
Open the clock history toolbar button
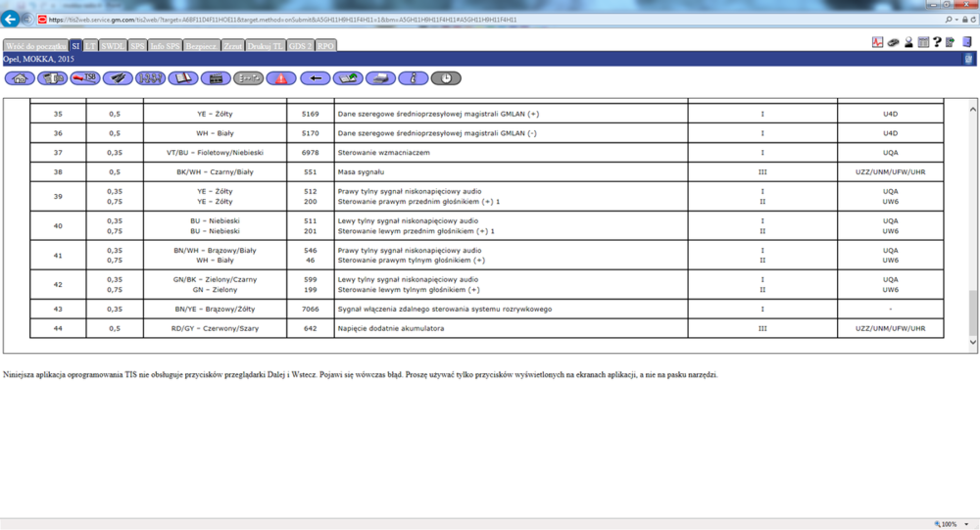pos(446,78)
